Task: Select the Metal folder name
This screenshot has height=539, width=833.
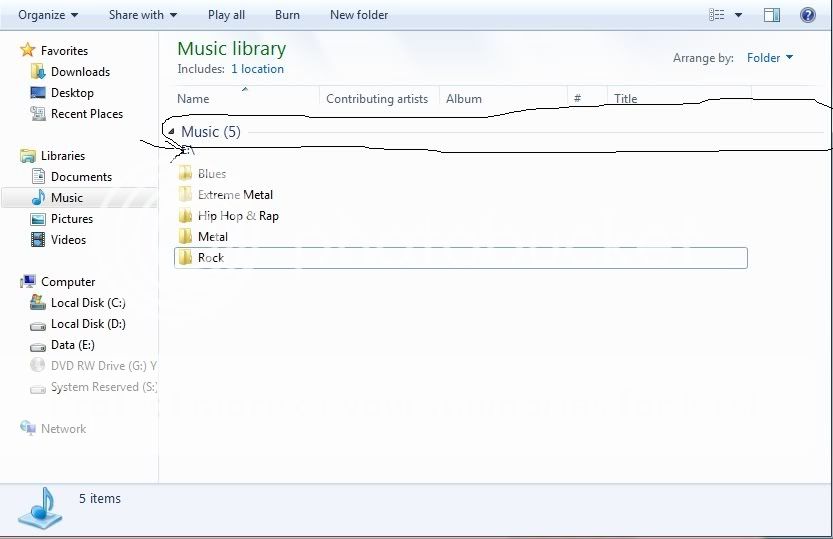Action: pos(212,237)
